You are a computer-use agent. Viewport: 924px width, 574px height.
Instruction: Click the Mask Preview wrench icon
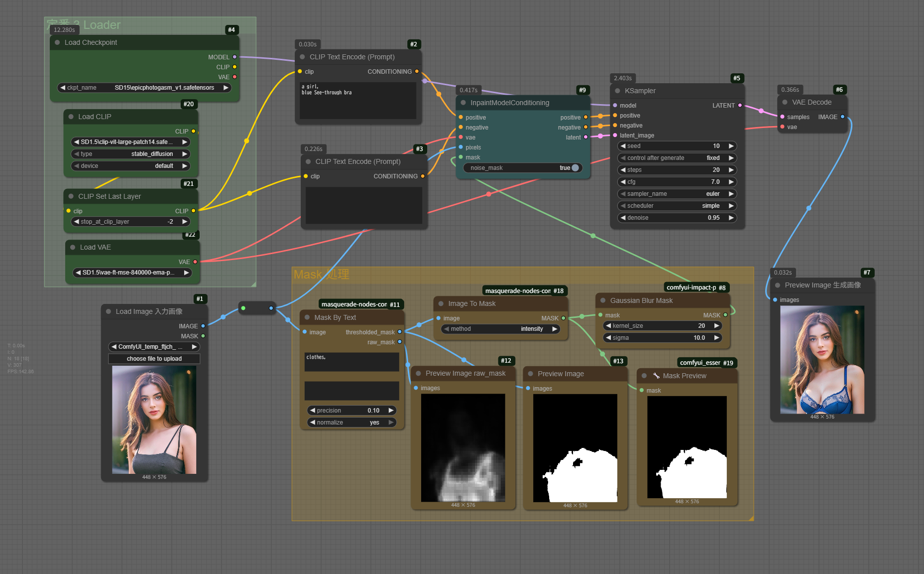tap(656, 376)
